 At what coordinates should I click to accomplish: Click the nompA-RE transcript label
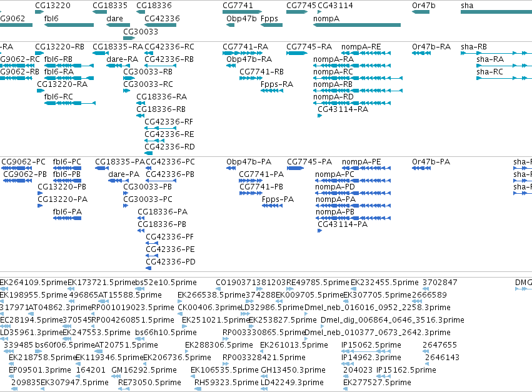point(361,46)
